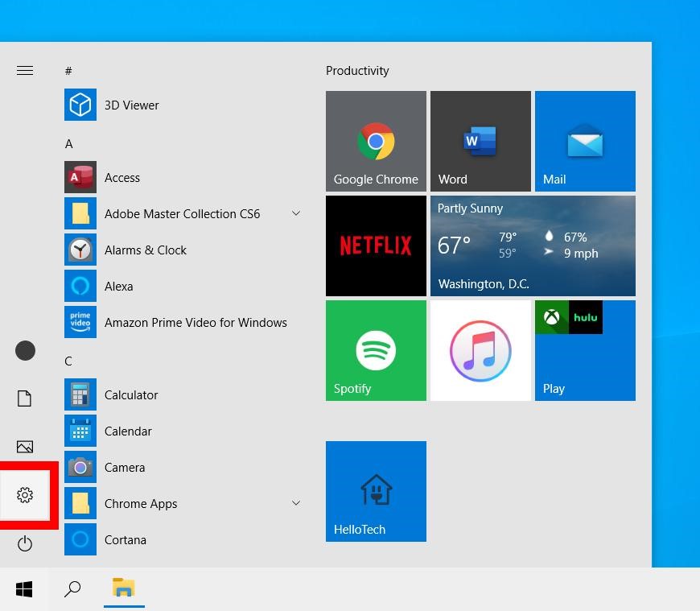Expand Adobe Master Collection CS6 folder
Image resolution: width=700 pixels, height=611 pixels.
coord(295,213)
